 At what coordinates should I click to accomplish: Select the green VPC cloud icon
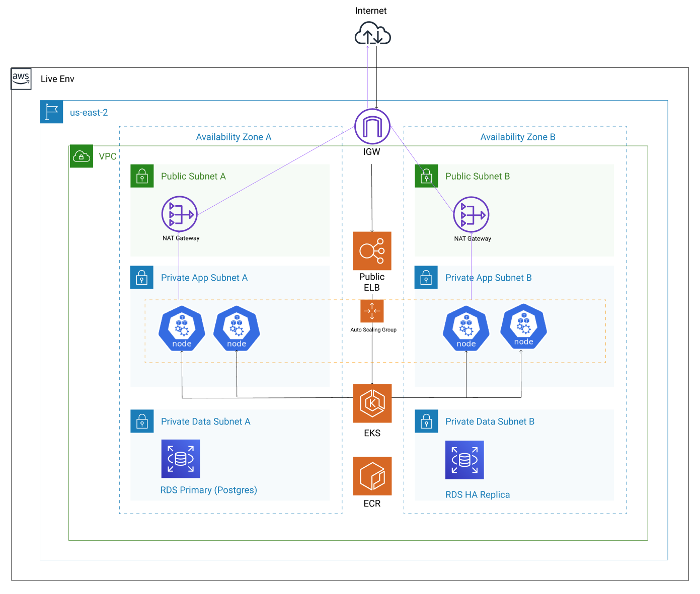pos(81,156)
